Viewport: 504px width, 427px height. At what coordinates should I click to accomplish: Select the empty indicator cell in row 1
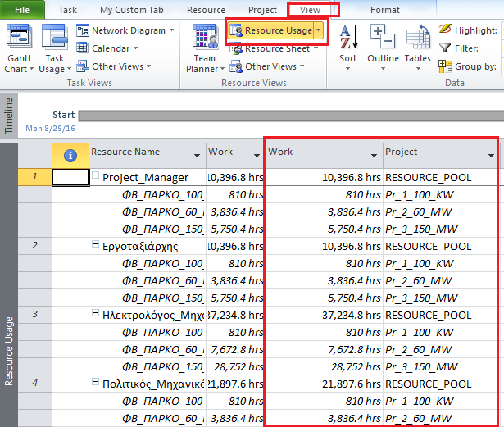click(70, 177)
